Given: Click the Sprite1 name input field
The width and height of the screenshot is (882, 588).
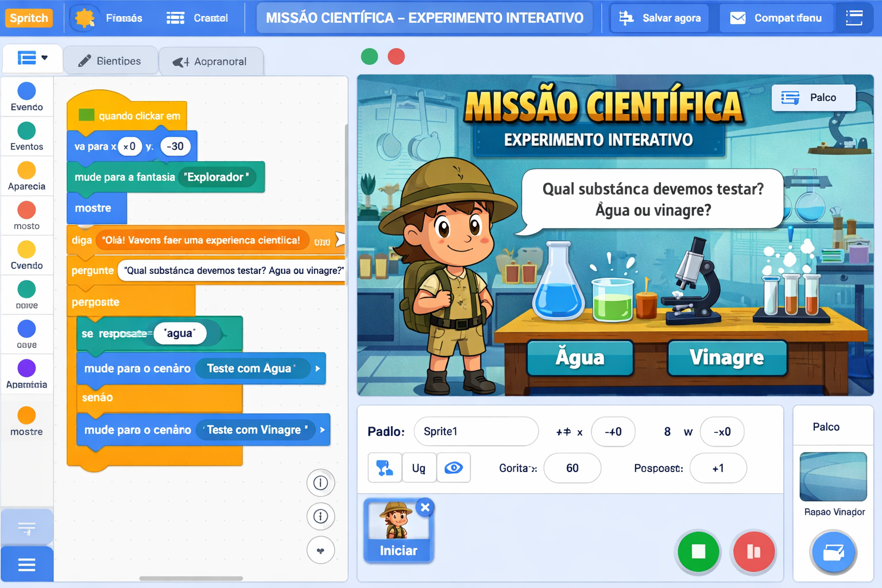Looking at the screenshot, I should (476, 431).
